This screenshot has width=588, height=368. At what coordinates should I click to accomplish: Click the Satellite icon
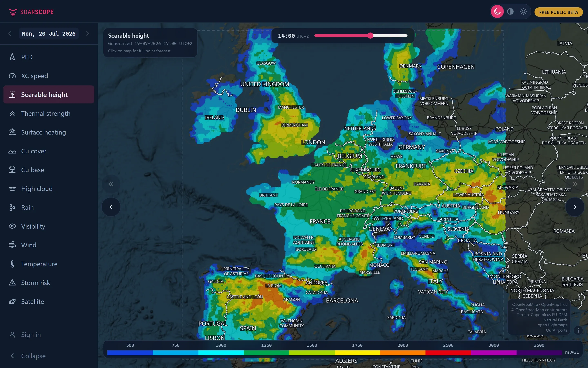pyautogui.click(x=12, y=302)
